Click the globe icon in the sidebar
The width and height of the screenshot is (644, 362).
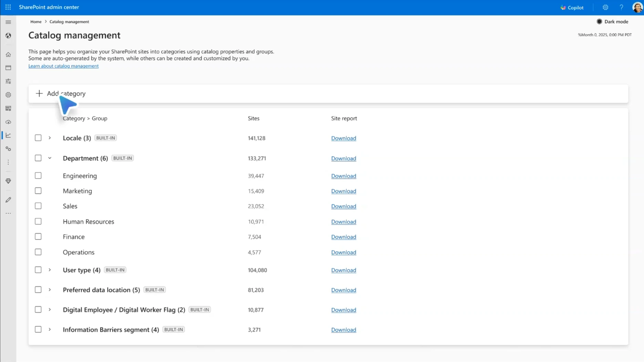tap(8, 36)
